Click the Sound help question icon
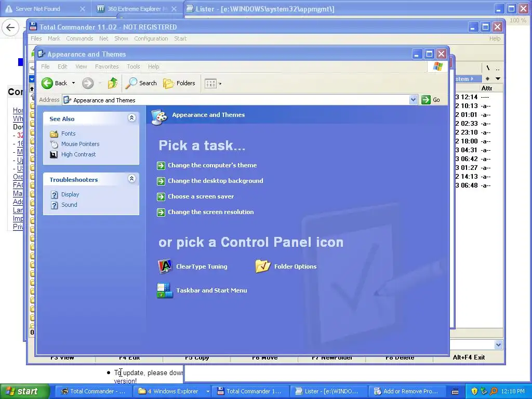The height and width of the screenshot is (399, 532). [x=54, y=205]
